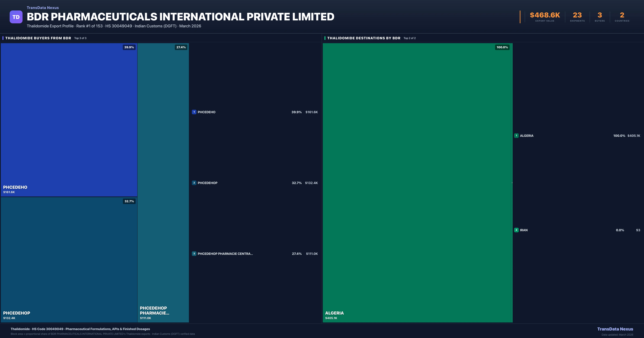Viewport: 644px width, 338px height.
Task: Click green rank badge 1 beside ALGERIA
Action: click(516, 135)
